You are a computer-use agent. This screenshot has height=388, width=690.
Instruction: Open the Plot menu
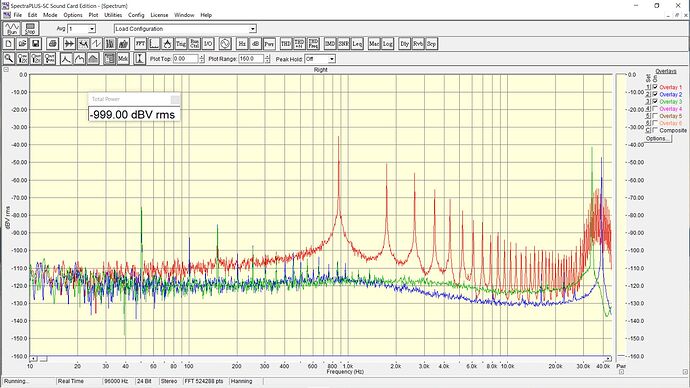pos(93,15)
